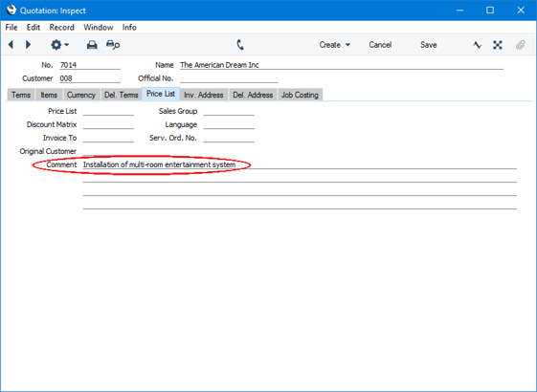This screenshot has width=537, height=392.
Task: Click the expand window arrows icon
Action: pos(498,45)
